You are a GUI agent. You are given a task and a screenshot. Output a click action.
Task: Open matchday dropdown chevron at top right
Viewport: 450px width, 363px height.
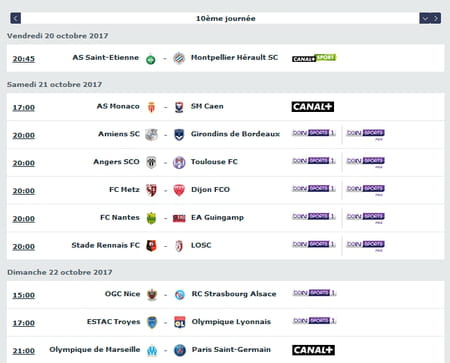coord(425,18)
